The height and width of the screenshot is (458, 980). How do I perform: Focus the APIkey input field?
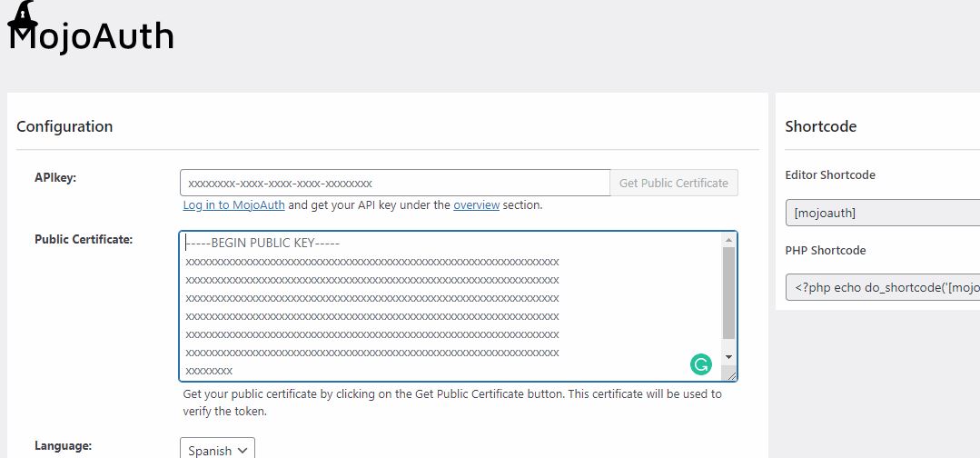(395, 183)
